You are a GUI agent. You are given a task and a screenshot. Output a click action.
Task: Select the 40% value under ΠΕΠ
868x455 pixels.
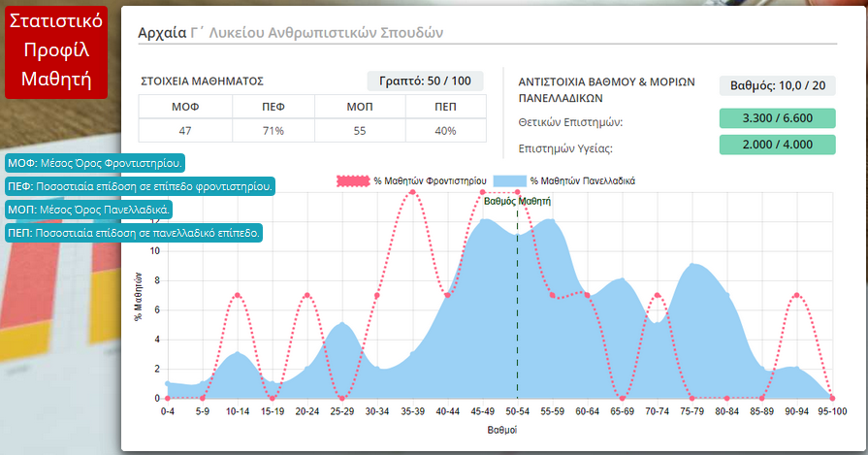click(x=445, y=131)
